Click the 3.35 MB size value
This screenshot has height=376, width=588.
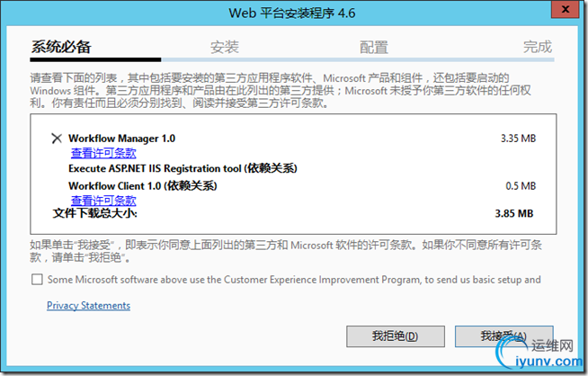[x=518, y=139]
